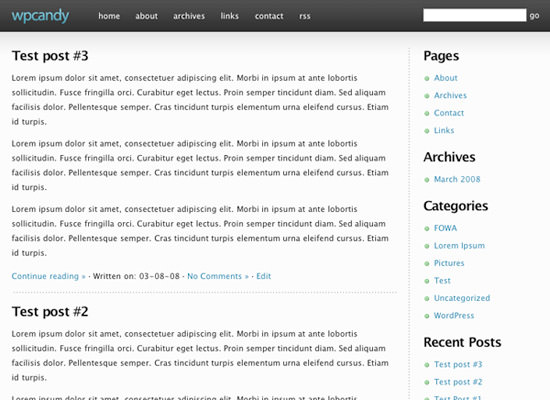Image resolution: width=550 pixels, height=400 pixels.
Task: Open the Lorem Ipsum category
Action: pyautogui.click(x=460, y=246)
